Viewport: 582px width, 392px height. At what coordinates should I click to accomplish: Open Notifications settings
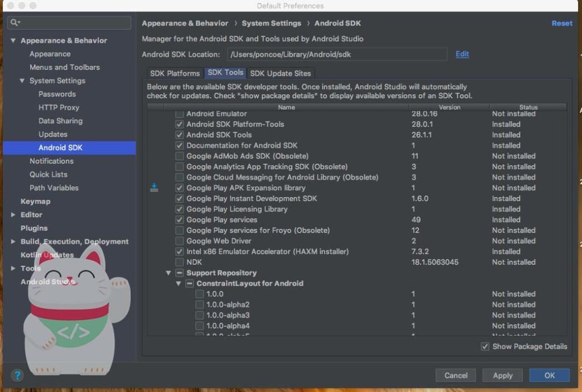(x=52, y=161)
